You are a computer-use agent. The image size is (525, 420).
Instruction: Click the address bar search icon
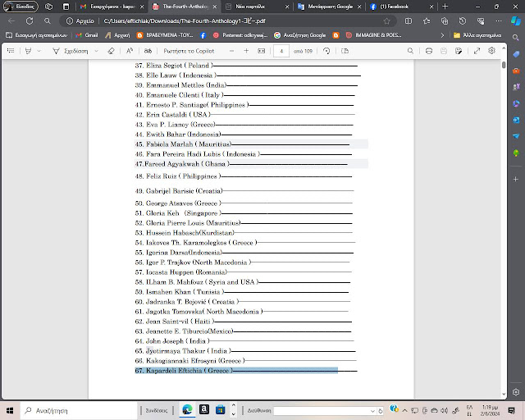pos(48,21)
